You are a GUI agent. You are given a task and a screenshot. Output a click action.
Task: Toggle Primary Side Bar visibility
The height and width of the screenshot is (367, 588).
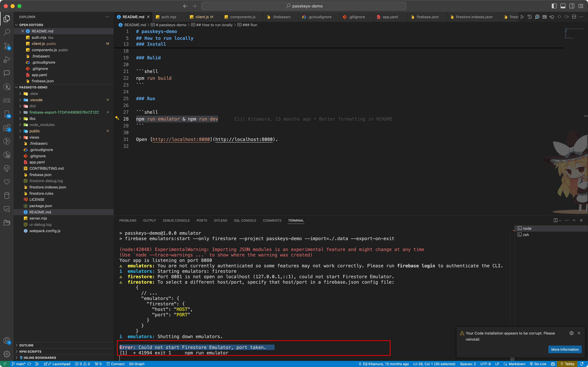(x=554, y=6)
